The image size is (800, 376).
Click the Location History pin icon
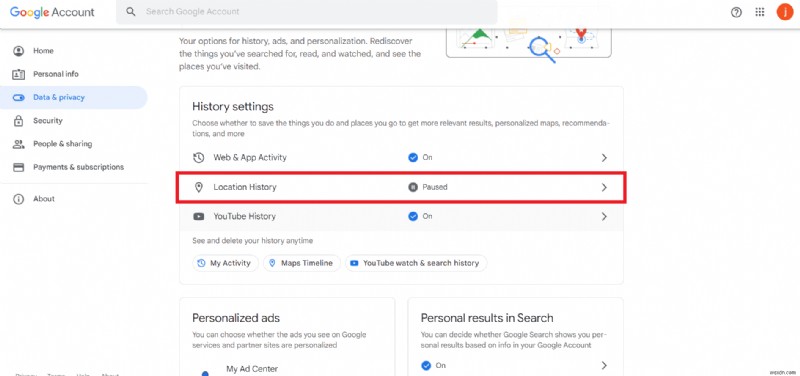(199, 187)
